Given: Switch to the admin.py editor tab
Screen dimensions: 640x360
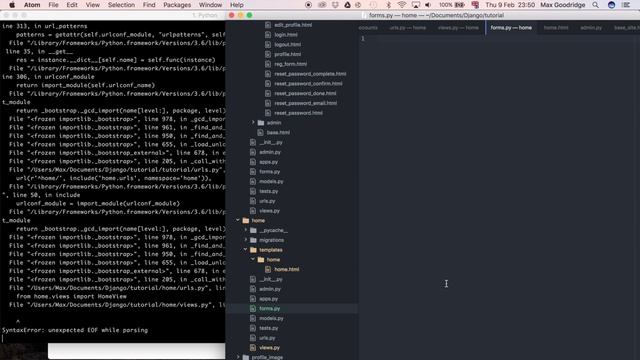Looking at the screenshot, I should click(x=591, y=28).
